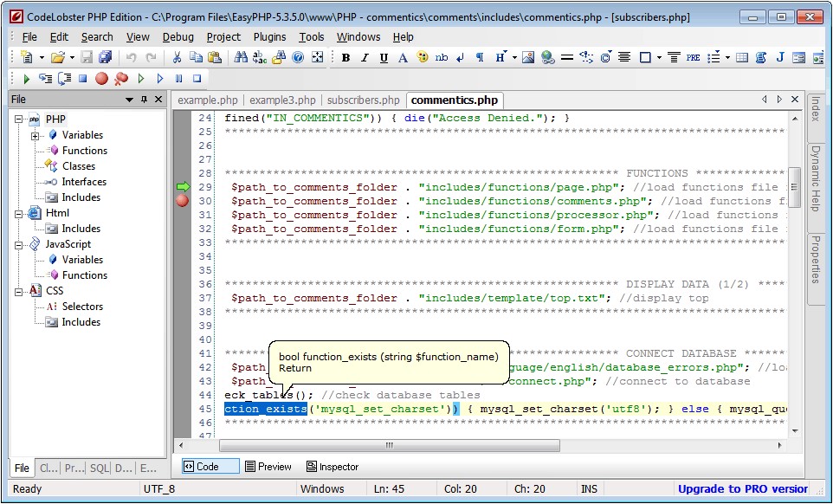This screenshot has height=504, width=833.
Task: Click the horizontal editor scrollbar
Action: tap(390, 444)
